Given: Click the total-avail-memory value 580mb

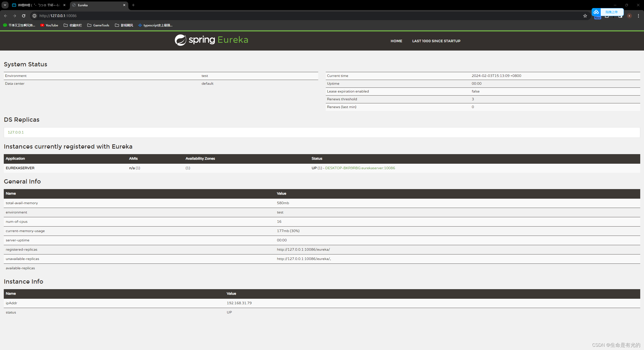Looking at the screenshot, I should point(283,203).
